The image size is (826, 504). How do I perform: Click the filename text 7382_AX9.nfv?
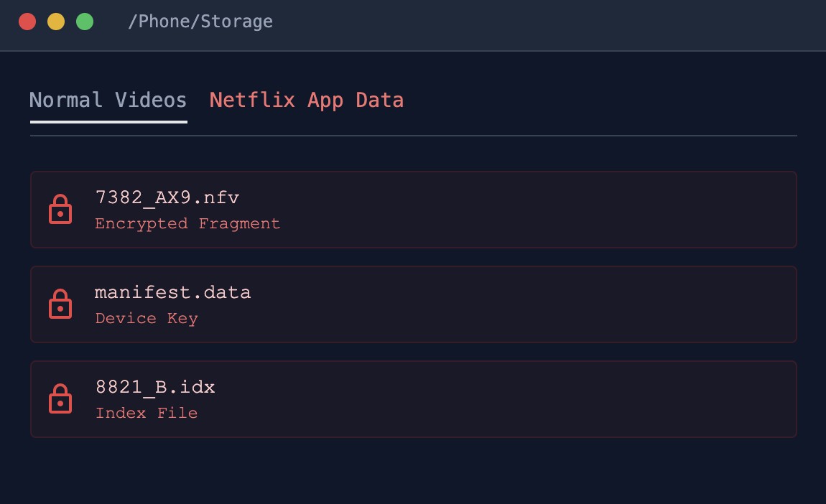tap(167, 197)
